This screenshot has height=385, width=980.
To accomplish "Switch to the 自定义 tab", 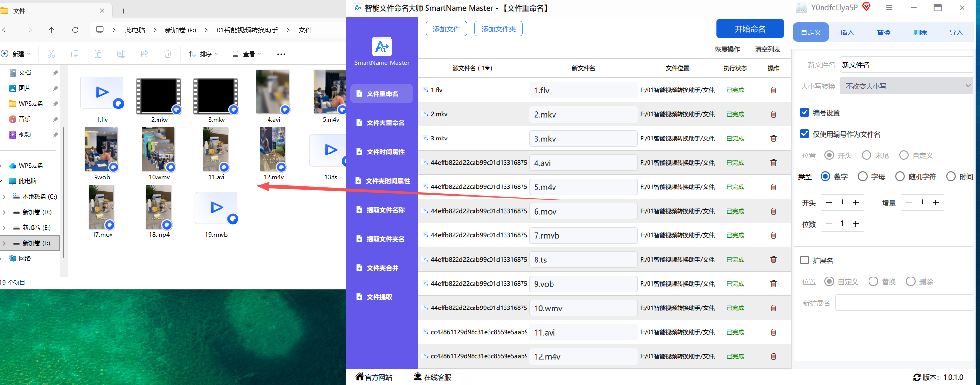I will pyautogui.click(x=811, y=32).
